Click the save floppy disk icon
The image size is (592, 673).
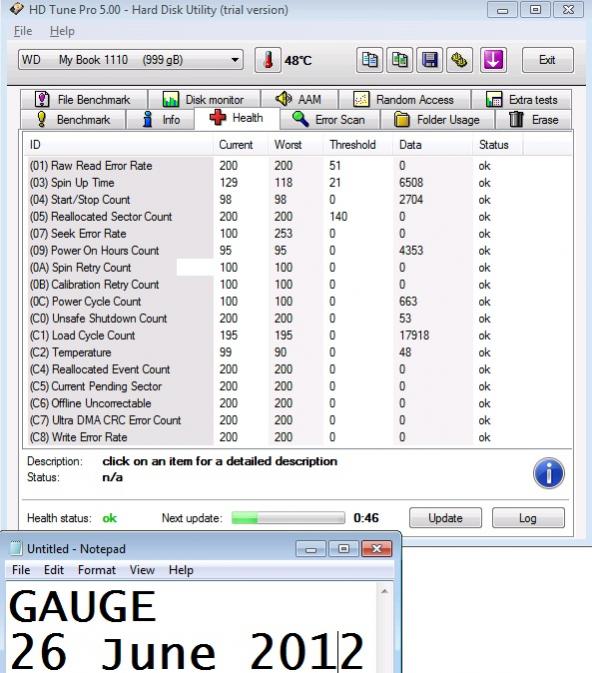coord(429,60)
